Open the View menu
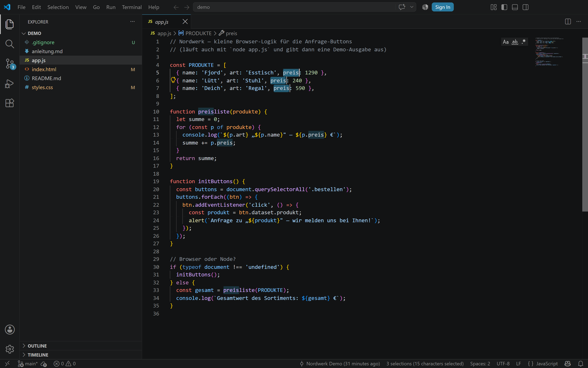 coord(81,7)
